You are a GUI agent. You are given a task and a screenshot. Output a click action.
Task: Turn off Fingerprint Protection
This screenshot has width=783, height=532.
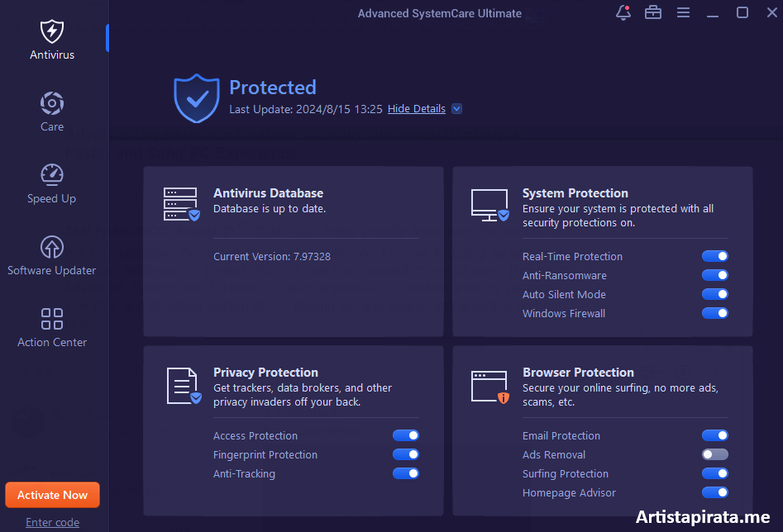(406, 454)
